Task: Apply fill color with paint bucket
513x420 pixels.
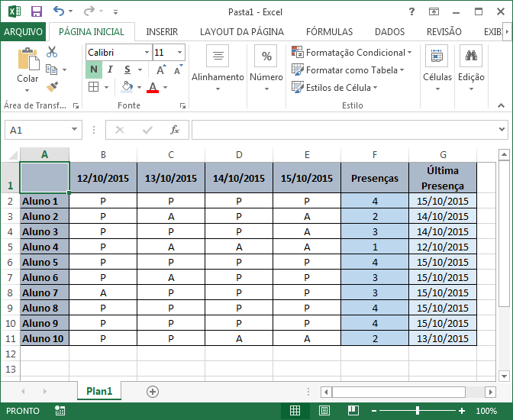Action: coord(127,87)
